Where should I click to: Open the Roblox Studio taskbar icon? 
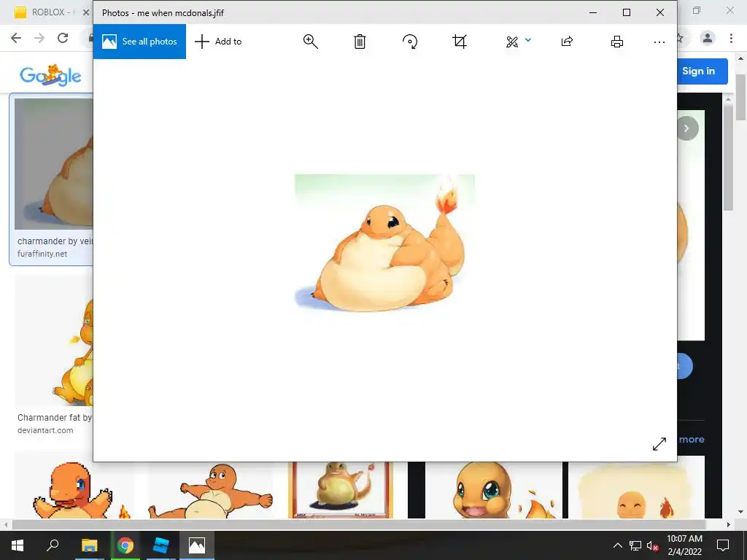(x=161, y=545)
